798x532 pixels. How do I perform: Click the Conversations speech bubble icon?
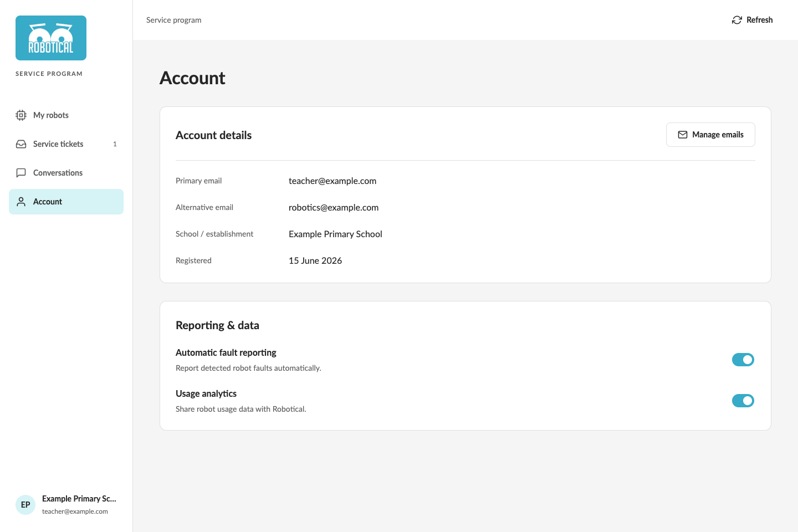coord(21,173)
